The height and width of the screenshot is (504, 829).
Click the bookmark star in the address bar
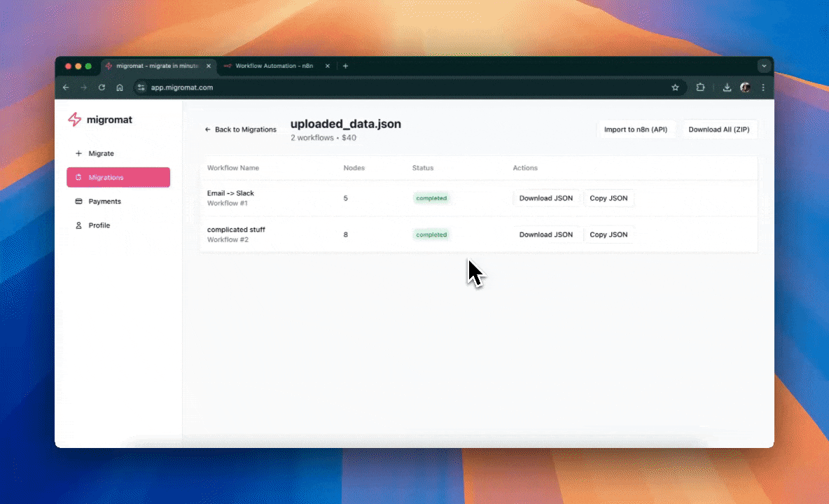coord(675,87)
